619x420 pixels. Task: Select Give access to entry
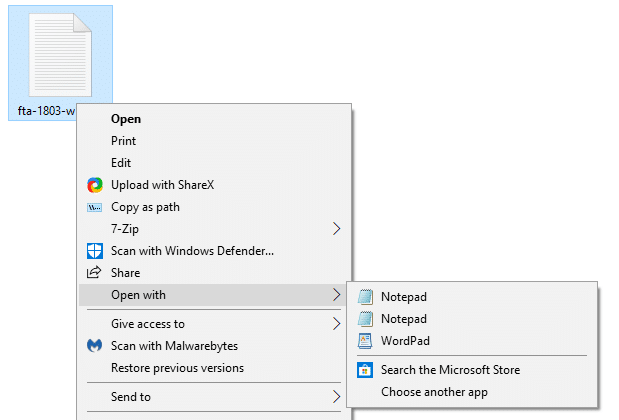pyautogui.click(x=214, y=324)
